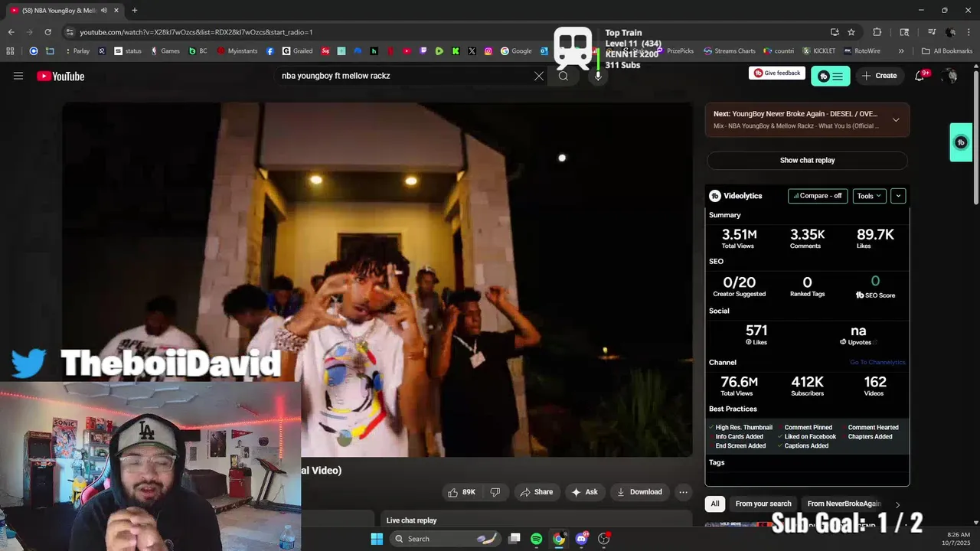The image size is (980, 551).
Task: Collapse the Videolytics panel chevron
Action: (x=898, y=196)
